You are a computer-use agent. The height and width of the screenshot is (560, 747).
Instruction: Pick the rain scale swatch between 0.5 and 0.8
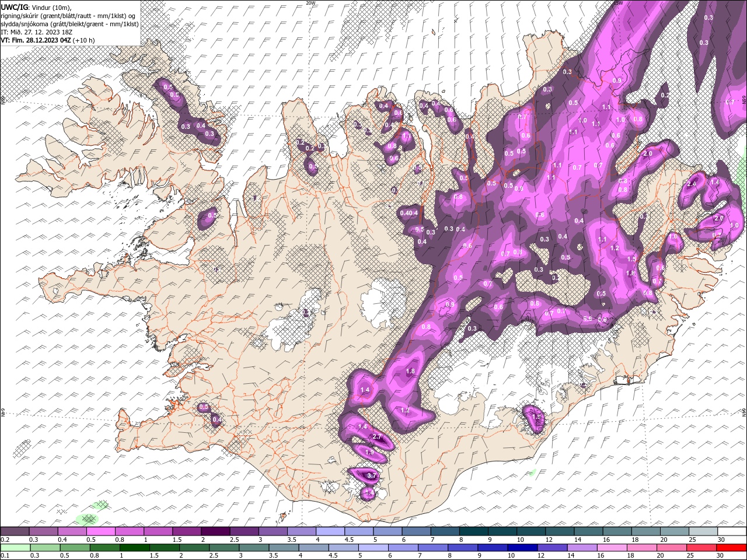coord(75,548)
